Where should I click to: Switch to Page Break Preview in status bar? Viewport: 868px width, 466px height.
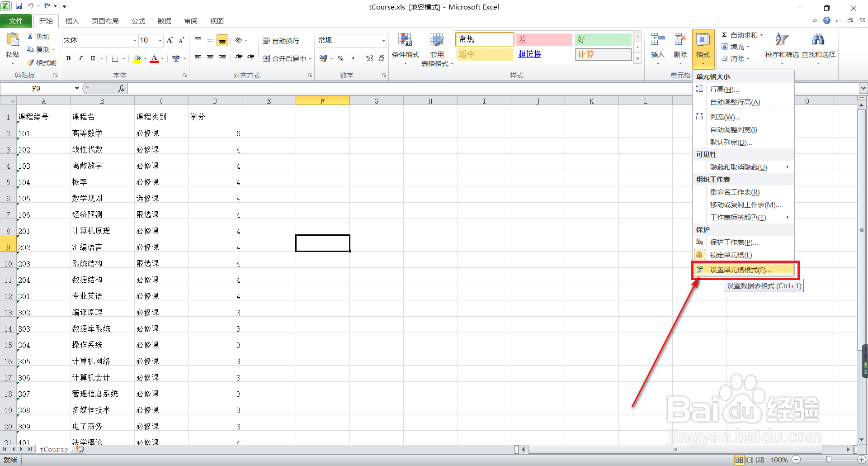(x=760, y=460)
